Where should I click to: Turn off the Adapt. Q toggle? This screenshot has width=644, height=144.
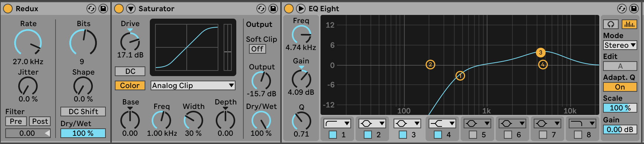[x=620, y=87]
